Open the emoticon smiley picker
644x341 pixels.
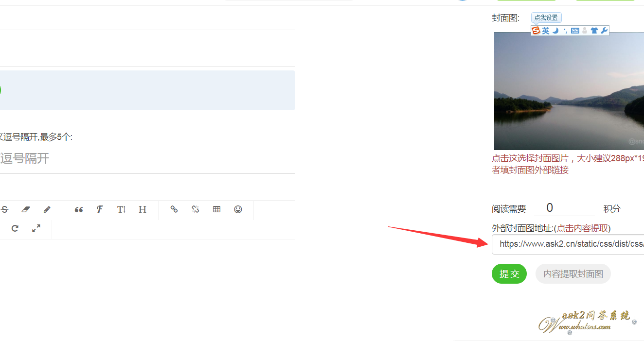pyautogui.click(x=238, y=209)
